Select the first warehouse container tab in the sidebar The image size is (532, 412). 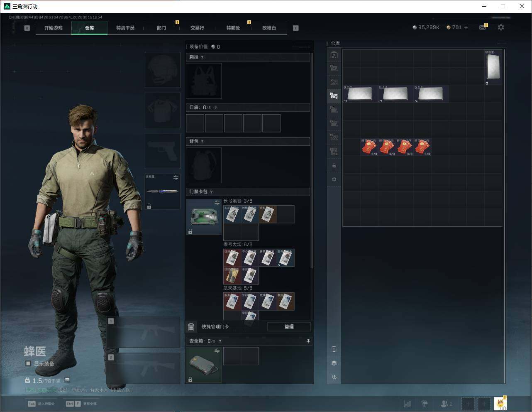(334, 55)
